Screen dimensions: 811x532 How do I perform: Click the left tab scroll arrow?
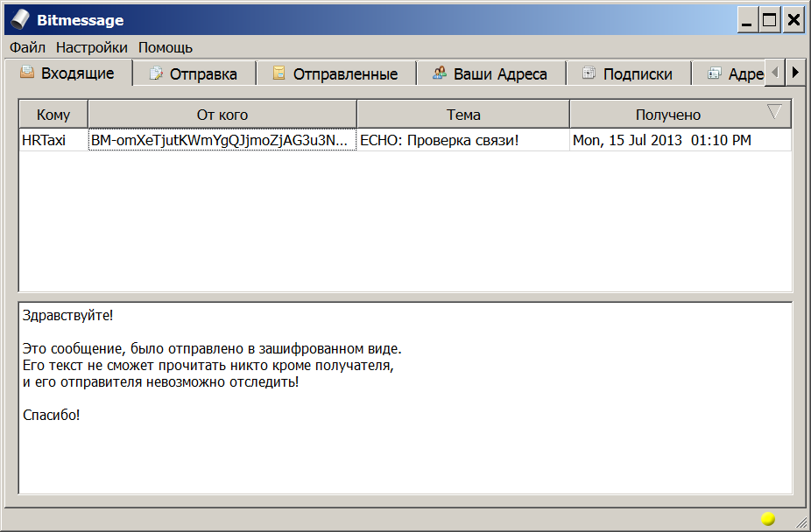(x=772, y=73)
